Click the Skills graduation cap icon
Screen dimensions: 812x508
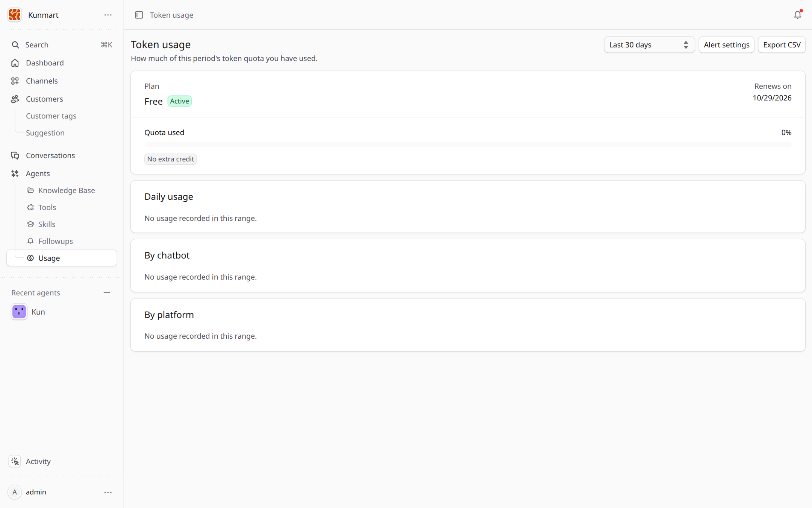point(30,224)
